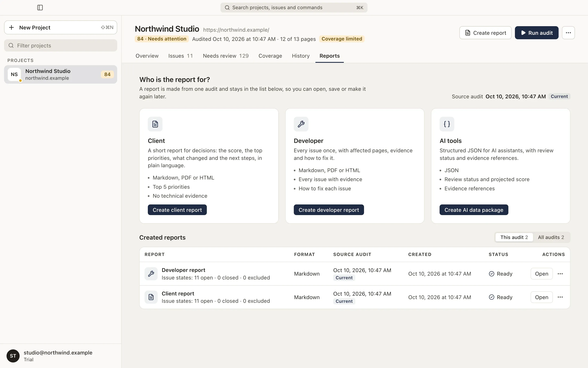The width and height of the screenshot is (588, 368).
Task: Open more actions for Client report row
Action: tap(560, 297)
